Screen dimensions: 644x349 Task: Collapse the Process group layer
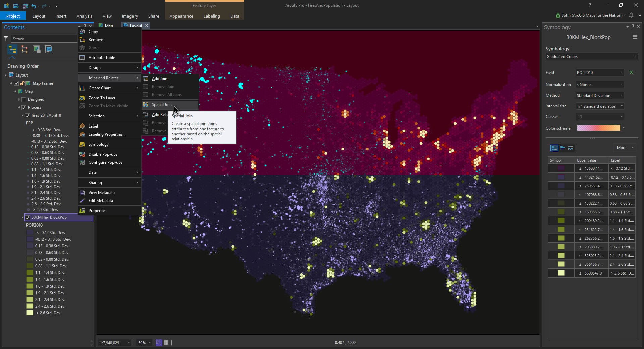click(x=19, y=107)
